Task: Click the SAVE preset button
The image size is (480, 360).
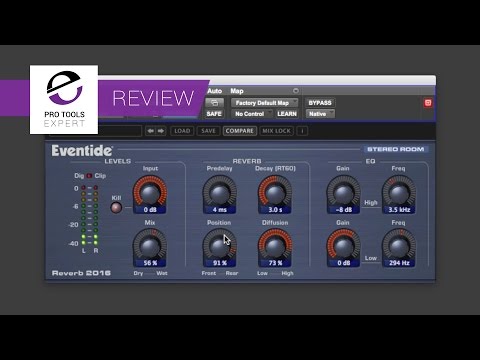Action: pyautogui.click(x=208, y=131)
